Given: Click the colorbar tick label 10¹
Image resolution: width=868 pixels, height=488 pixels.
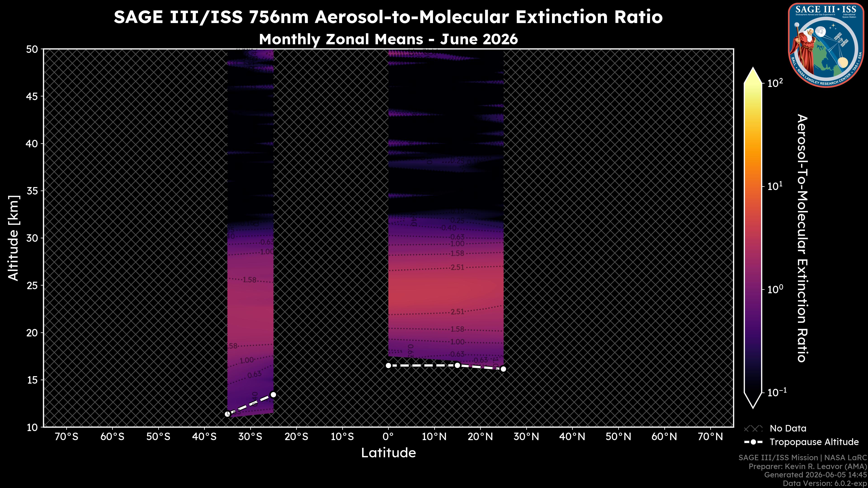Looking at the screenshot, I should (775, 186).
